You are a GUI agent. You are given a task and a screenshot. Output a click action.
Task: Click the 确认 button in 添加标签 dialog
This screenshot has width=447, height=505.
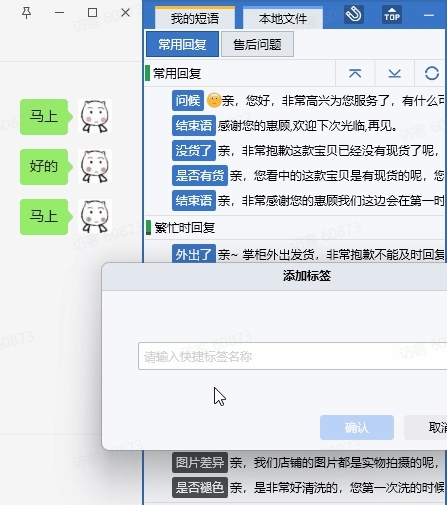[x=357, y=427]
